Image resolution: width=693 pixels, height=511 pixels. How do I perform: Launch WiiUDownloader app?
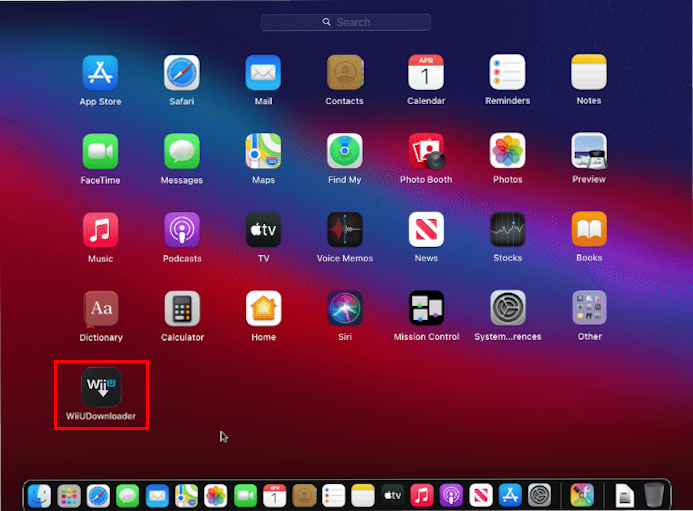click(101, 387)
